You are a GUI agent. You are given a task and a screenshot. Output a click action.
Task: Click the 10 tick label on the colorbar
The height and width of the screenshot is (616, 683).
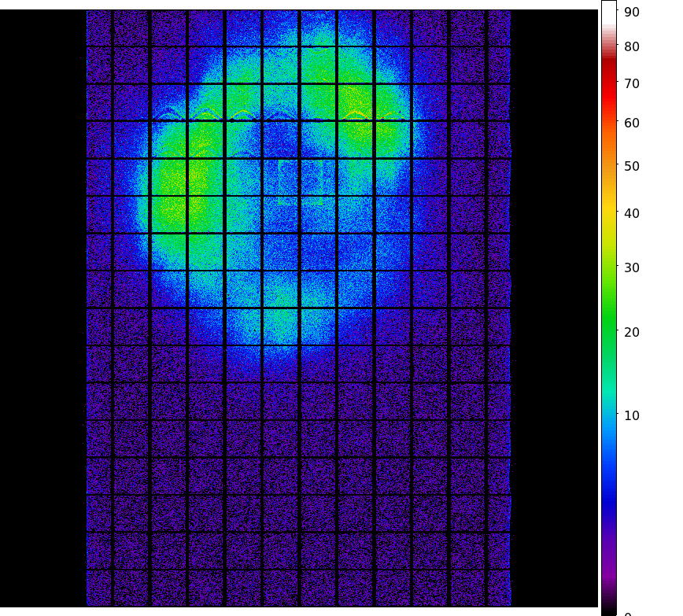(632, 415)
